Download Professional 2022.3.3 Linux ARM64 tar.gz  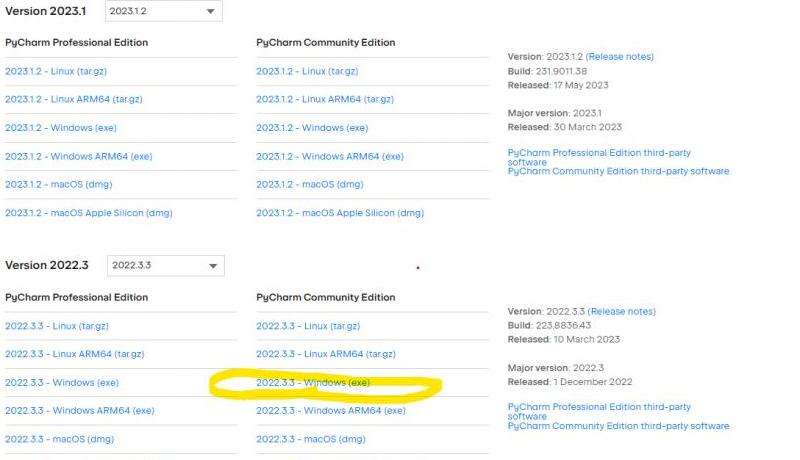tap(74, 354)
